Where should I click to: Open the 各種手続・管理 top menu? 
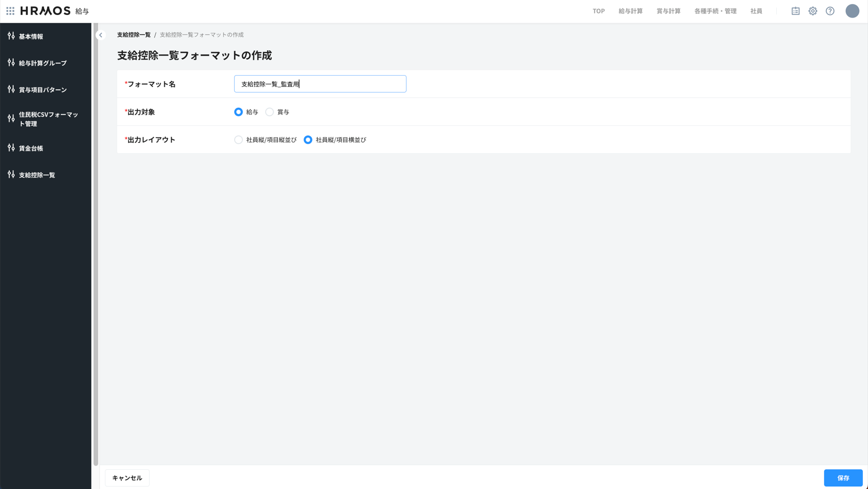click(715, 11)
